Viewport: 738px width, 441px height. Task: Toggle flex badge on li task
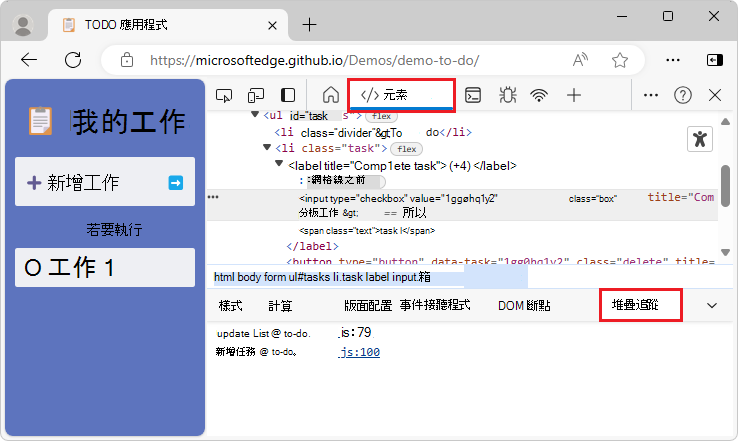[x=407, y=149]
